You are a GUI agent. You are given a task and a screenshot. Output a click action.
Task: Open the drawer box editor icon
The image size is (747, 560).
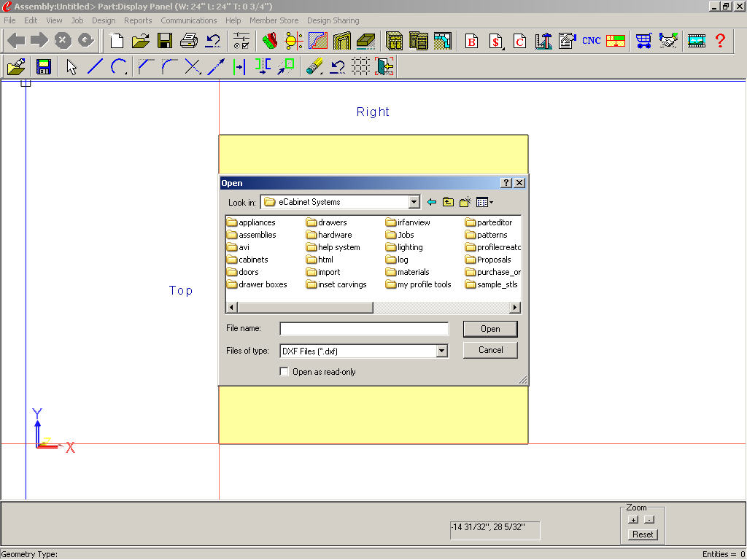point(366,41)
